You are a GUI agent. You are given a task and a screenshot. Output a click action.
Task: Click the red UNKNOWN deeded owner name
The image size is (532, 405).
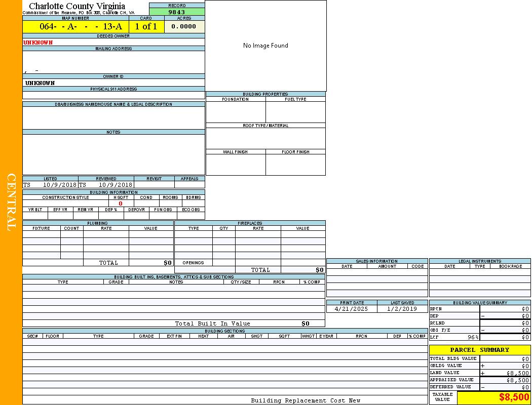pyautogui.click(x=38, y=43)
